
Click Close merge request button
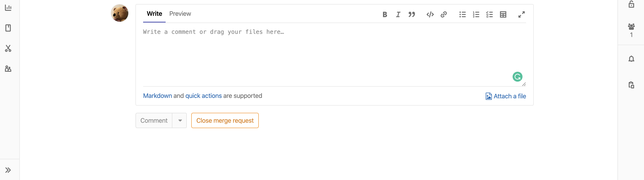coord(225,121)
